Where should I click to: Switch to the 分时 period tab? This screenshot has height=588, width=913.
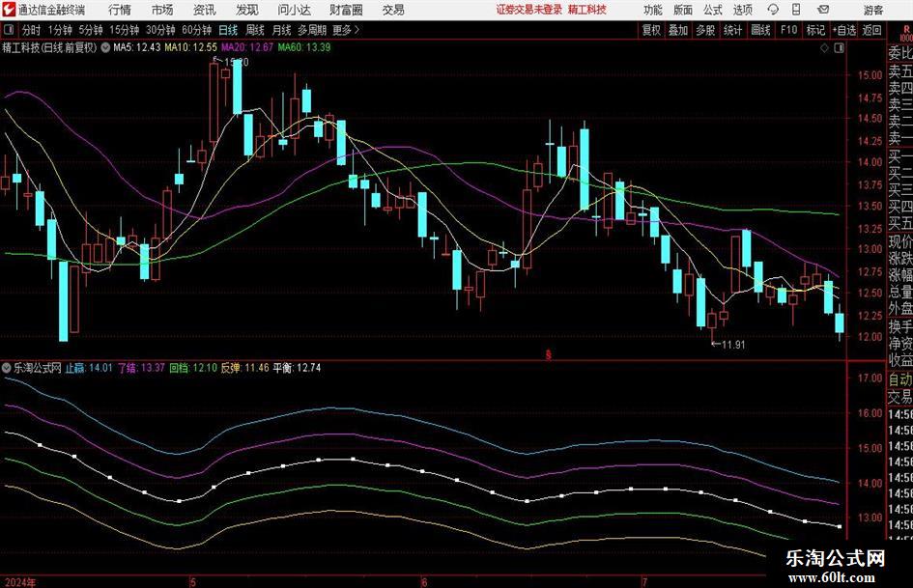pos(31,30)
